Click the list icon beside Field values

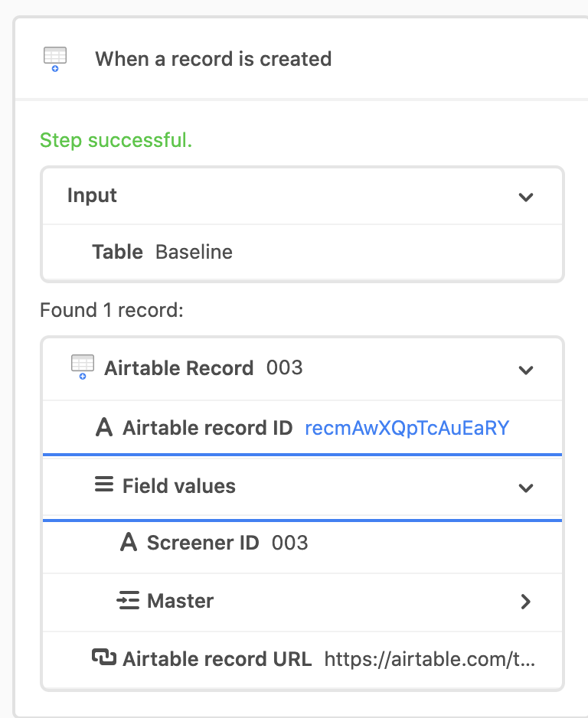click(x=104, y=485)
